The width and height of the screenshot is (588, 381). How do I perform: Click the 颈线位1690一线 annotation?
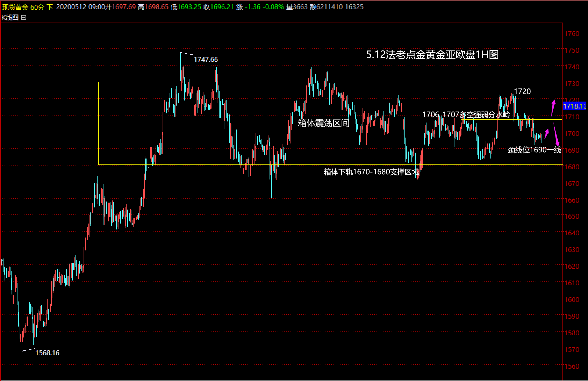(534, 150)
